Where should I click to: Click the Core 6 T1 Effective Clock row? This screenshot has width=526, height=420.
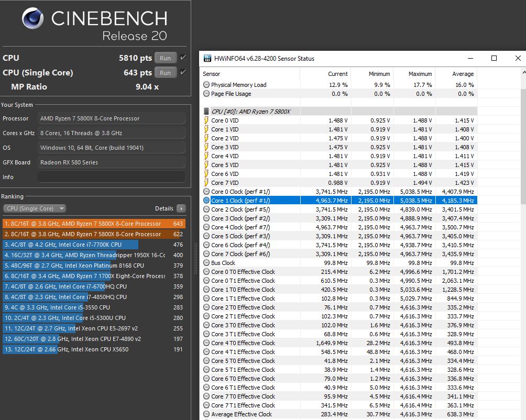tap(339, 388)
